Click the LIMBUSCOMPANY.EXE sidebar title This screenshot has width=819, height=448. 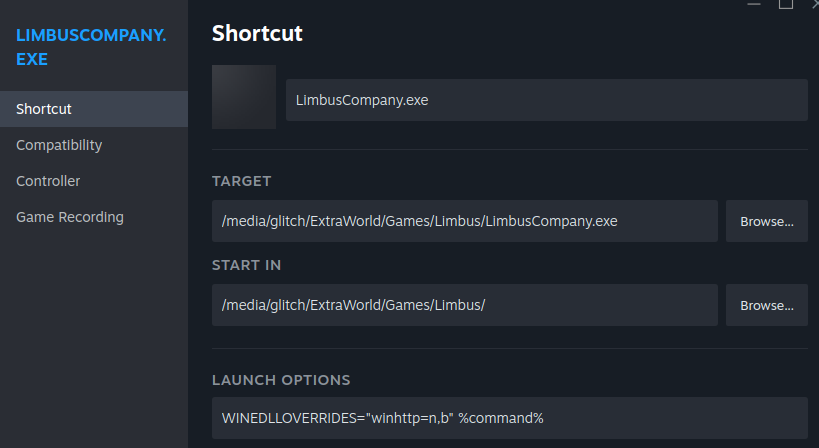[x=91, y=47]
